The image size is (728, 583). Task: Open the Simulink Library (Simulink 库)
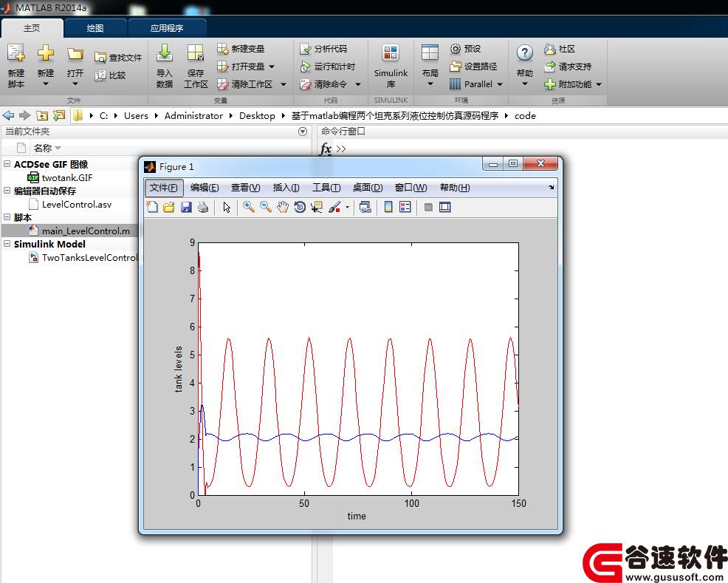tap(391, 65)
